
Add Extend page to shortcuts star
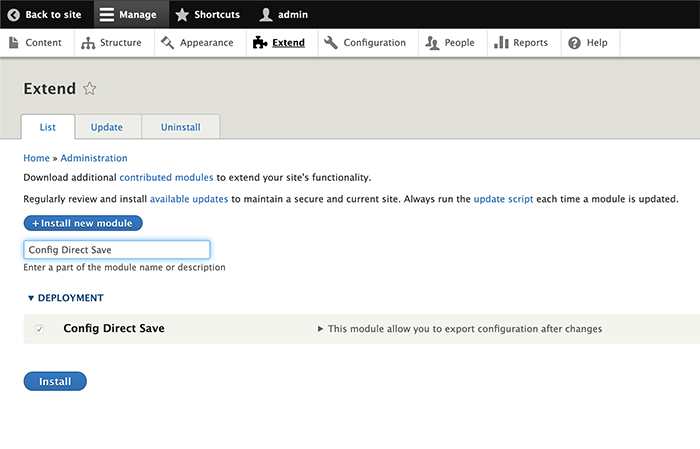coord(89,88)
